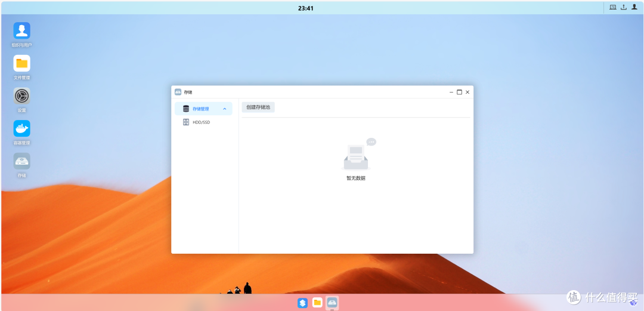Open the 容器管理 Docker desktop icon
This screenshot has height=311, width=644.
[x=22, y=128]
